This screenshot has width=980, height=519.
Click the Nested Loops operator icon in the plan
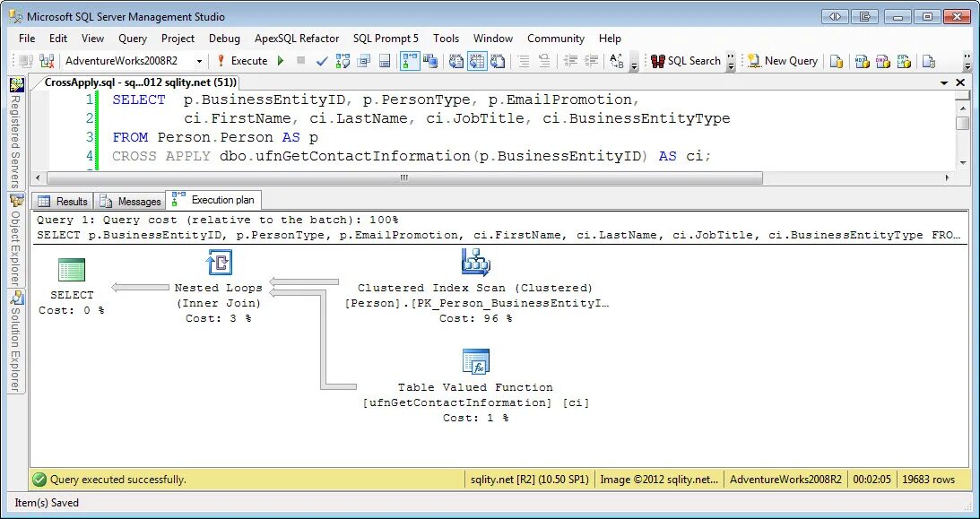click(219, 262)
